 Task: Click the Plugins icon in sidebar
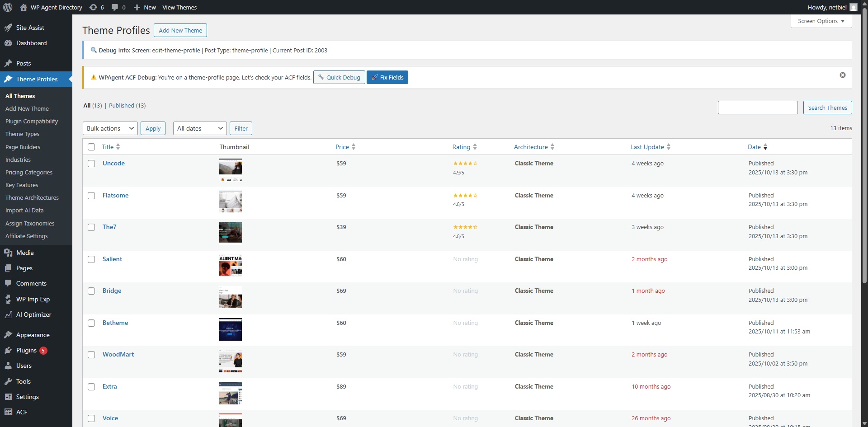(x=8, y=350)
